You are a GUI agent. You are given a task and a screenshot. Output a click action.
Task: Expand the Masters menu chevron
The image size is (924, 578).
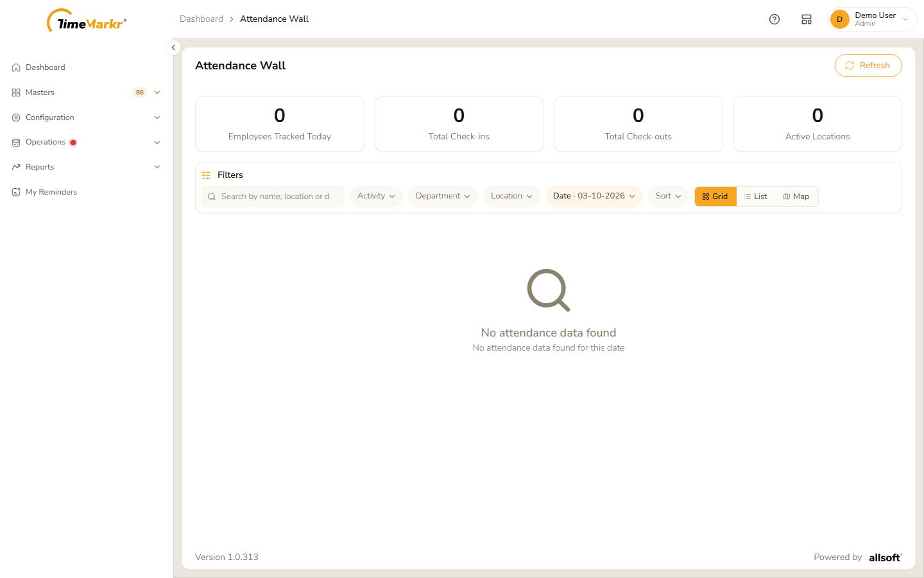tap(157, 92)
